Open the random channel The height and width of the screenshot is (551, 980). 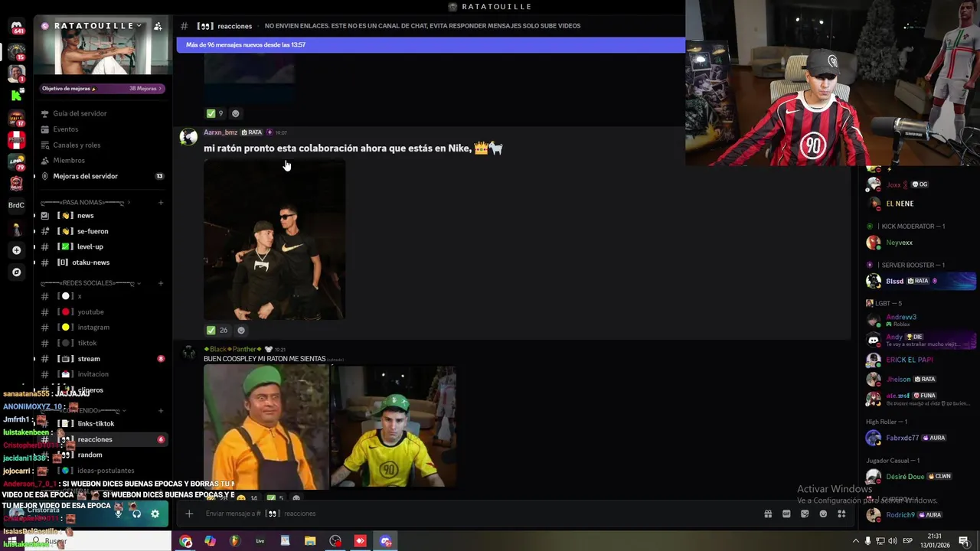click(x=101, y=455)
